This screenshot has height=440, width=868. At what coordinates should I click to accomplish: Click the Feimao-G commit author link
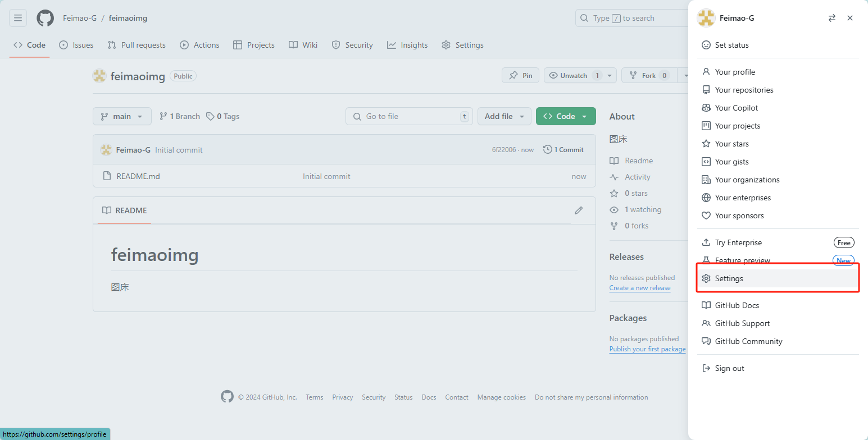click(x=133, y=150)
